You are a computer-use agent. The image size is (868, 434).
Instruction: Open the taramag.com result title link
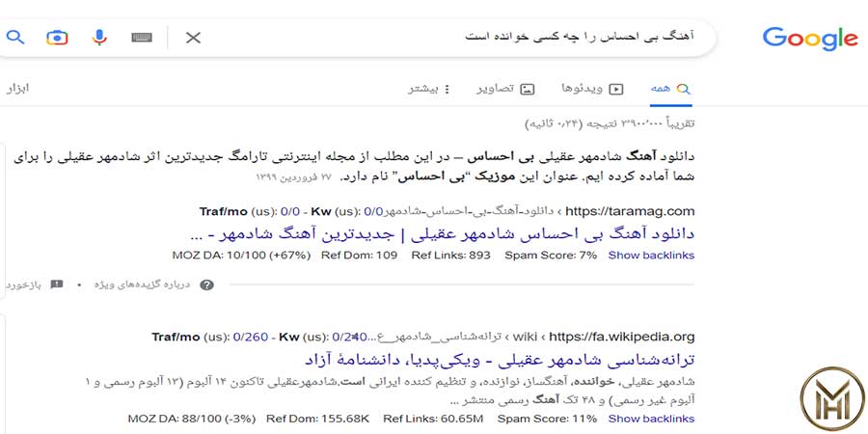[442, 234]
